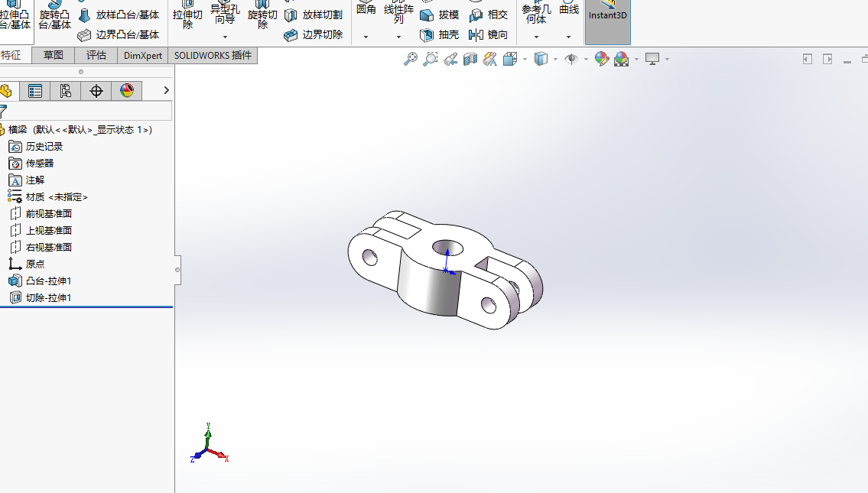Select Boundary Cut (边界切除)
The image size is (868, 493).
tap(314, 35)
